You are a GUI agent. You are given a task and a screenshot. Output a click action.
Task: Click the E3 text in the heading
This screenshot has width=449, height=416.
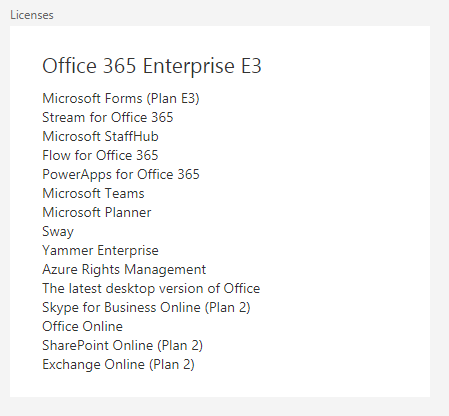[x=251, y=65]
